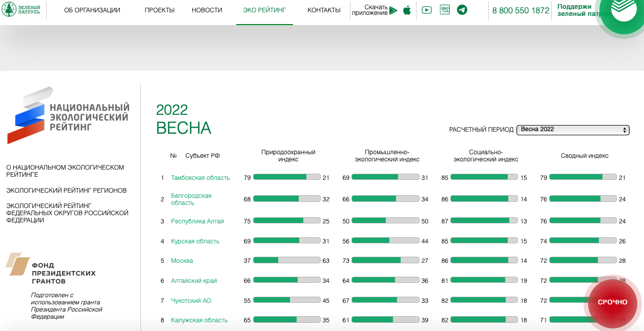The width and height of the screenshot is (644, 331).
Task: Call the 8 800 550 1872 phone number
Action: pos(521,10)
